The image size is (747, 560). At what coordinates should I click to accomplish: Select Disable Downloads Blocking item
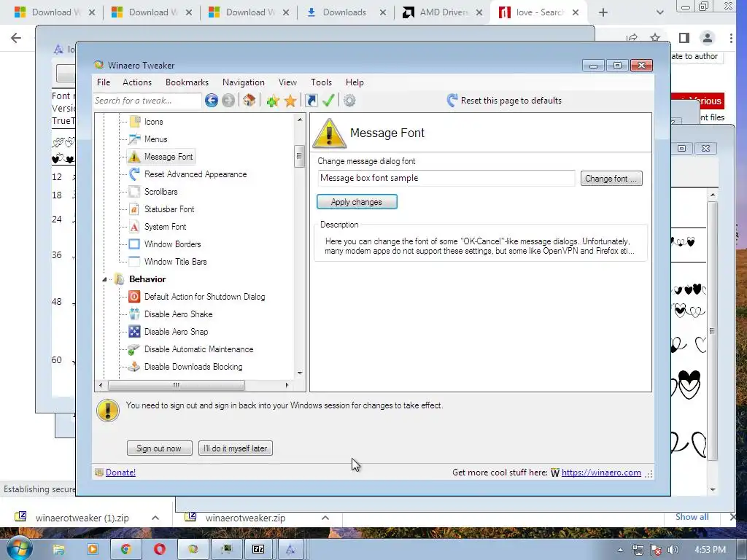click(193, 367)
